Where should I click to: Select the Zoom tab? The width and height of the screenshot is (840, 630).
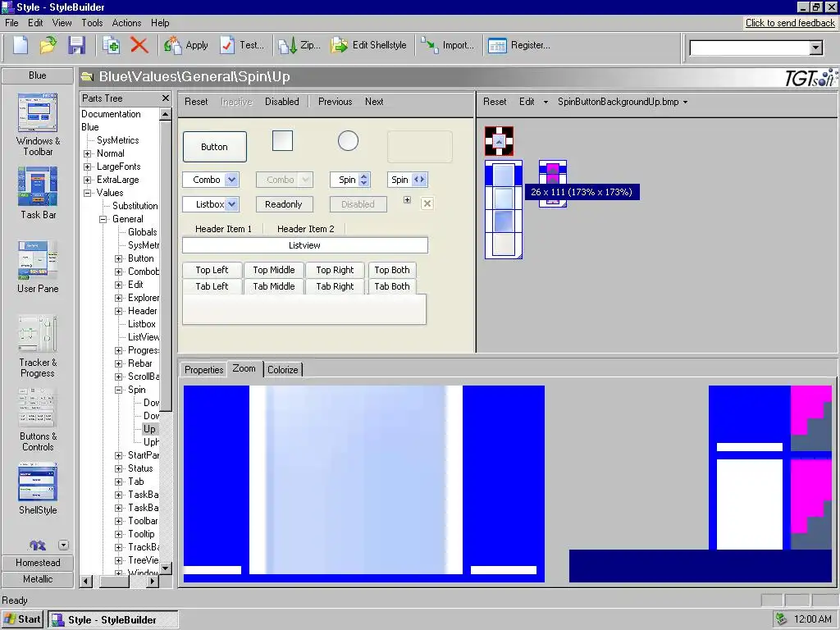244,368
